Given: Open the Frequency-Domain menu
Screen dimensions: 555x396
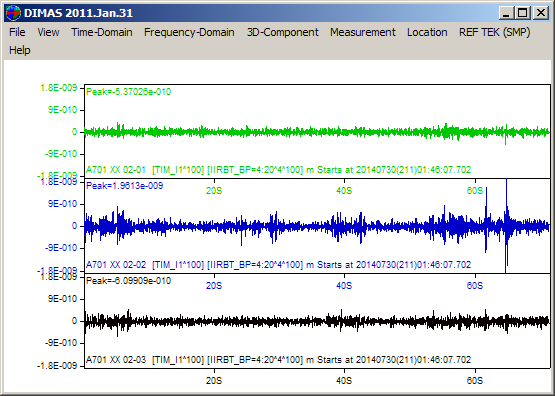Looking at the screenshot, I should pyautogui.click(x=189, y=32).
